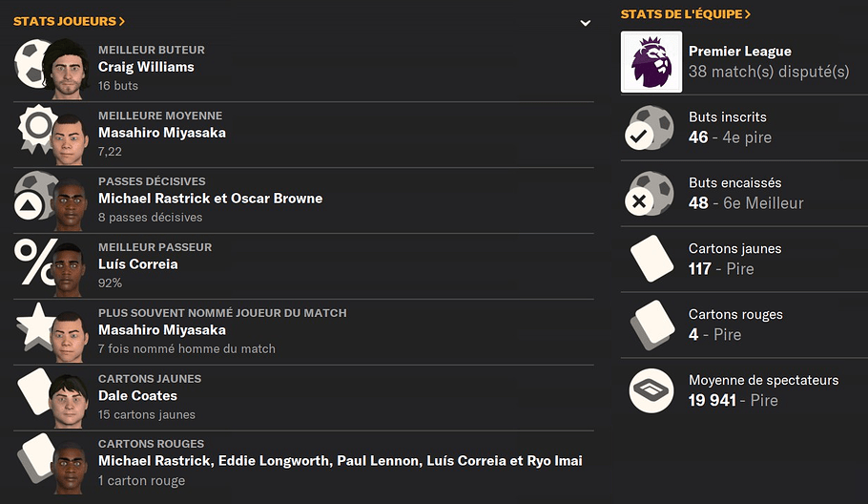Open the Stats Joueurs section header
The image size is (868, 504).
click(x=70, y=21)
